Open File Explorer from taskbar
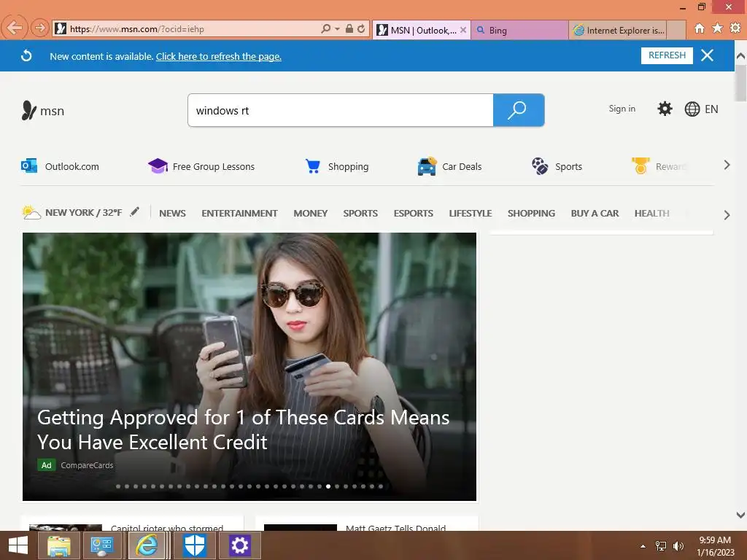Image resolution: width=747 pixels, height=560 pixels. (59, 545)
